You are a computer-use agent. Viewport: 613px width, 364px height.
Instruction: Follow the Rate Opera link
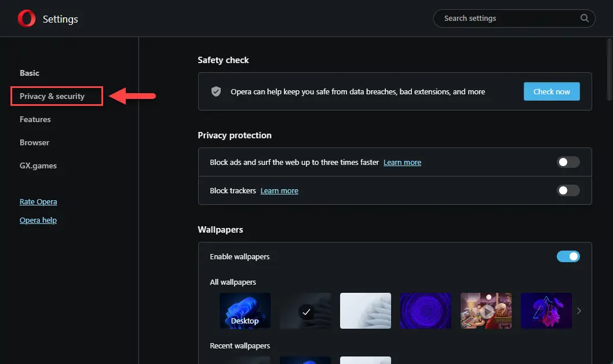coord(38,201)
